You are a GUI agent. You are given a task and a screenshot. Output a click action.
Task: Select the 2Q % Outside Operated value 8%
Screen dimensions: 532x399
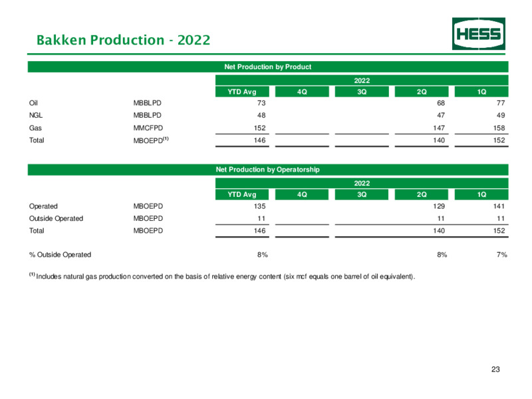pos(442,255)
